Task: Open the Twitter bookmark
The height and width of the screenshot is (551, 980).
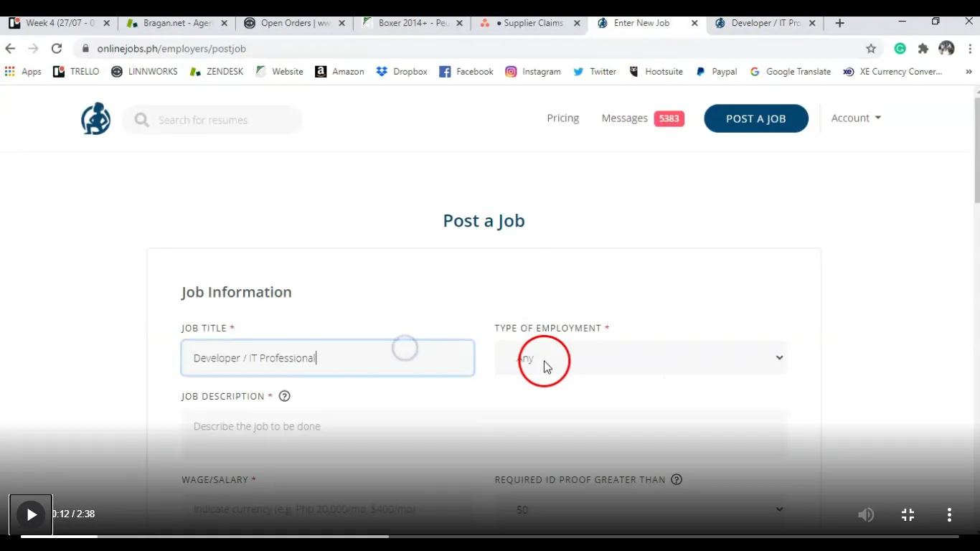Action: point(595,72)
